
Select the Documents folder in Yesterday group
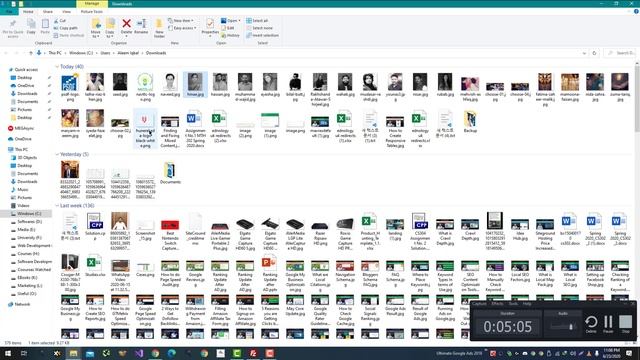click(170, 173)
